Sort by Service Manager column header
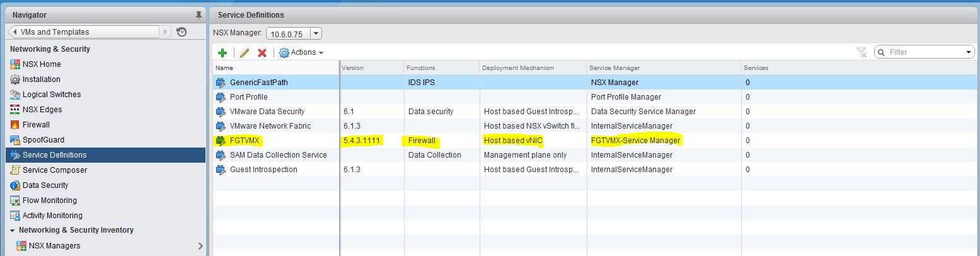This screenshot has width=980, height=256. tap(664, 67)
